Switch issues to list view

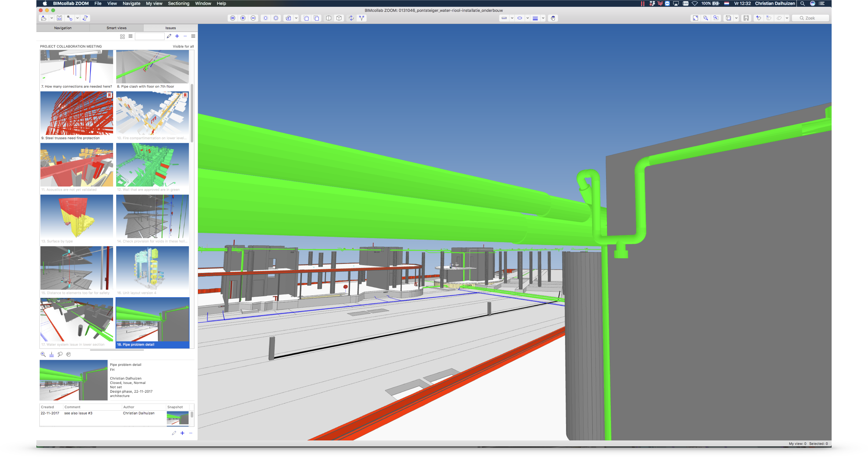click(130, 36)
